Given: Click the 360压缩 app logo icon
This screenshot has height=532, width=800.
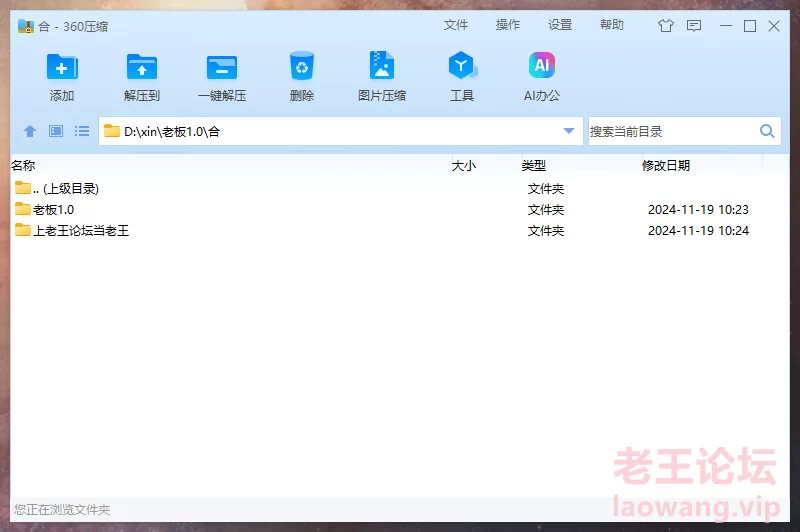Looking at the screenshot, I should tap(26, 26).
